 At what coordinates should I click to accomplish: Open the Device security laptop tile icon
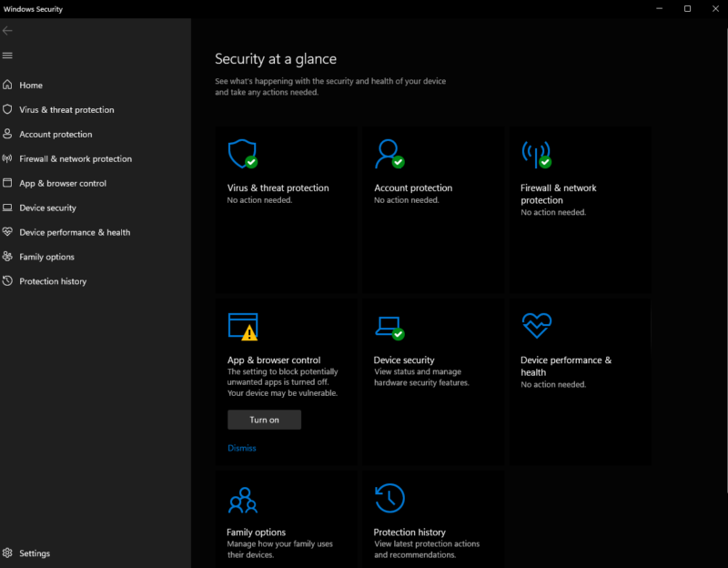tap(389, 329)
